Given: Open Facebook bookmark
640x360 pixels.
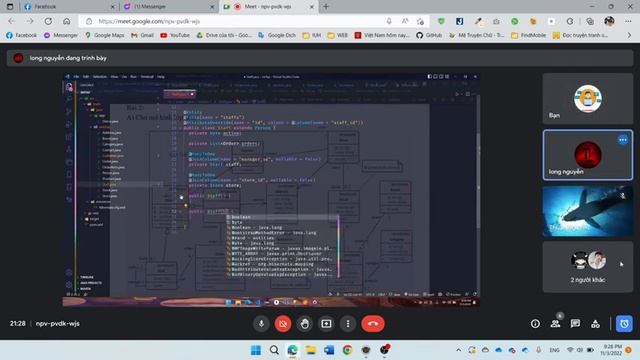Looking at the screenshot, I should 21,36.
